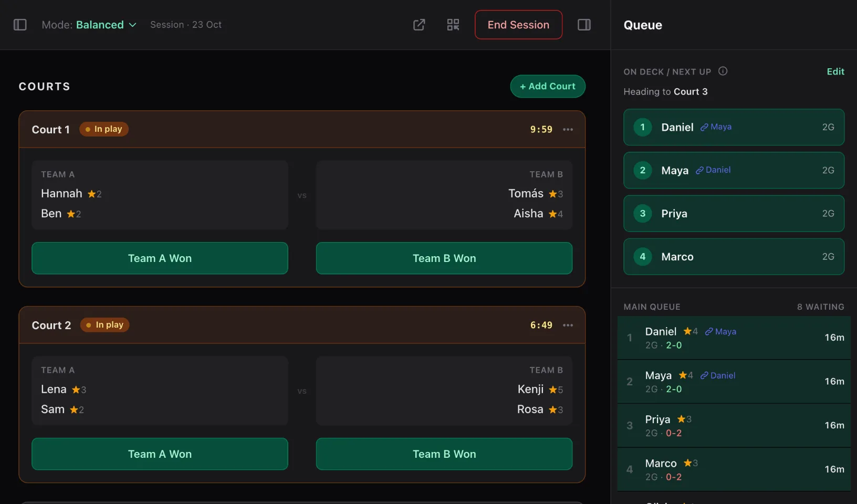This screenshot has height=504, width=857.
Task: Click player Kenji in Court 2 Team B
Action: click(530, 390)
